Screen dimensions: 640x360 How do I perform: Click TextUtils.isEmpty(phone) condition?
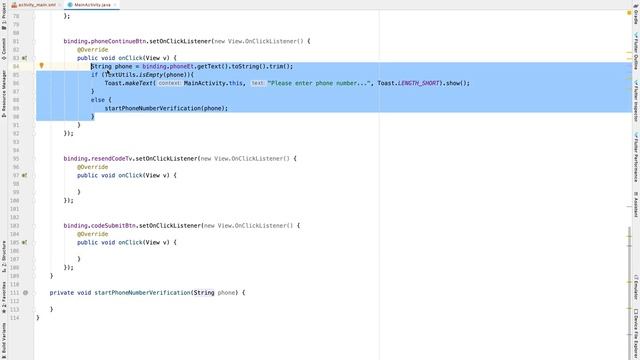tap(147, 75)
